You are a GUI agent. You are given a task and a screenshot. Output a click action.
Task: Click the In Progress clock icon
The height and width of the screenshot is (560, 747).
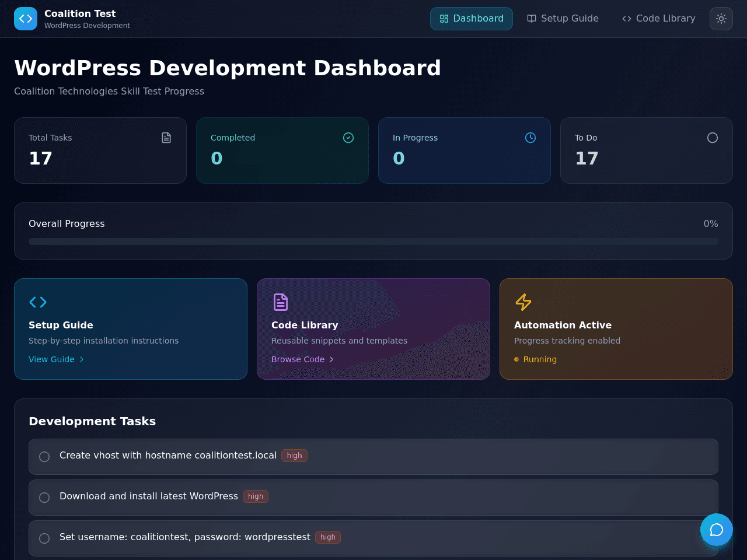[530, 138]
